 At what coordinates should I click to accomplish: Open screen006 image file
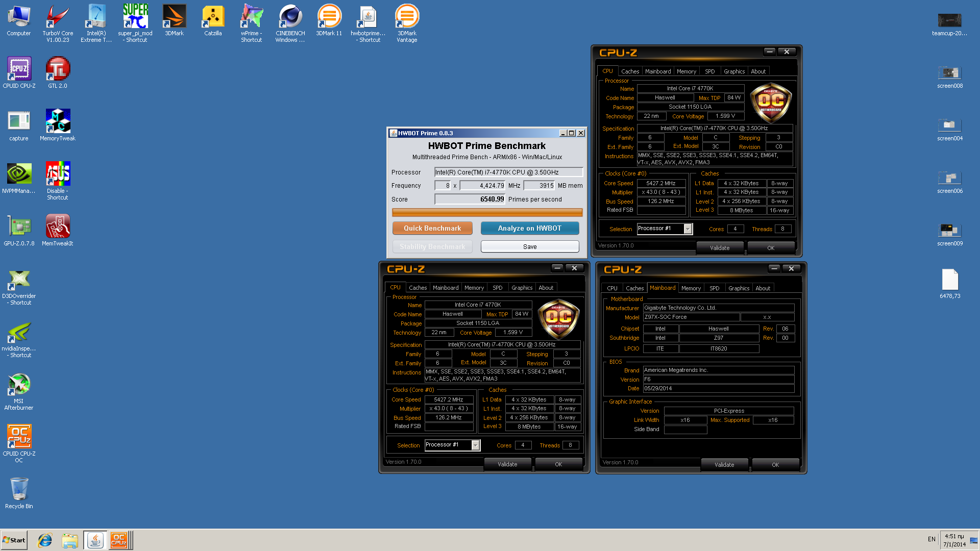pos(949,182)
